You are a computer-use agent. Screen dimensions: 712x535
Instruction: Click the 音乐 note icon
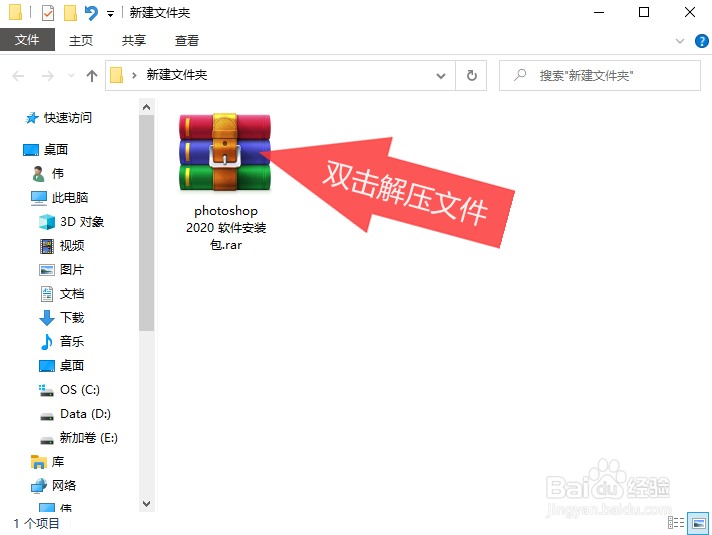(x=47, y=342)
